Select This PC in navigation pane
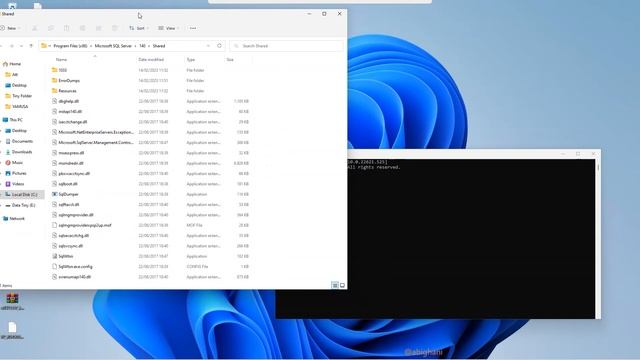Screen dimensions: 640x360 (16, 120)
